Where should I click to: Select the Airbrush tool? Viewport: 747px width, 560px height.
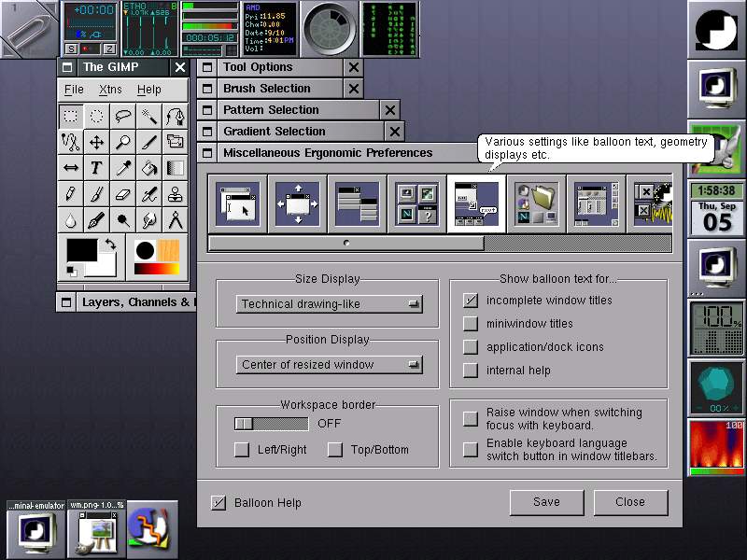149,194
